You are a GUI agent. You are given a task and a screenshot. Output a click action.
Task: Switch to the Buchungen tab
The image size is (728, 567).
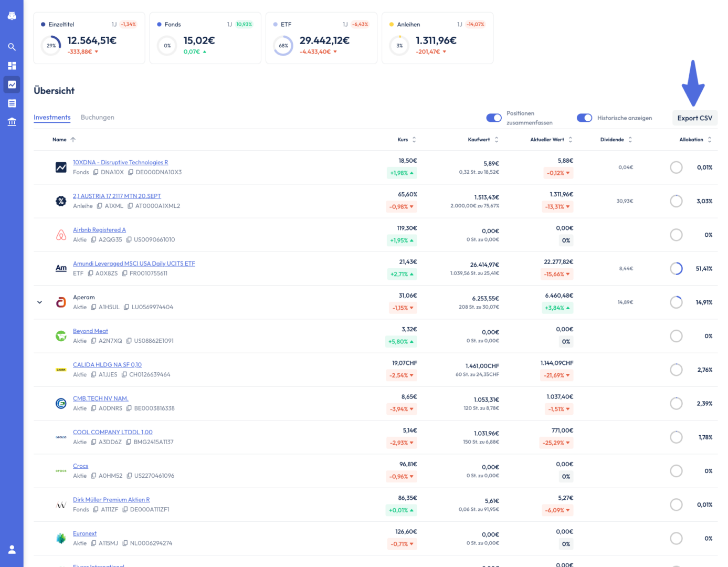coord(97,118)
